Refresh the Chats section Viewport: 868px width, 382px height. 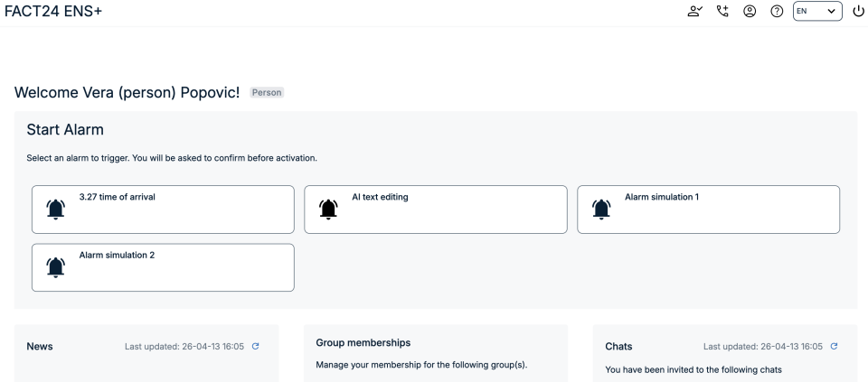coord(834,346)
